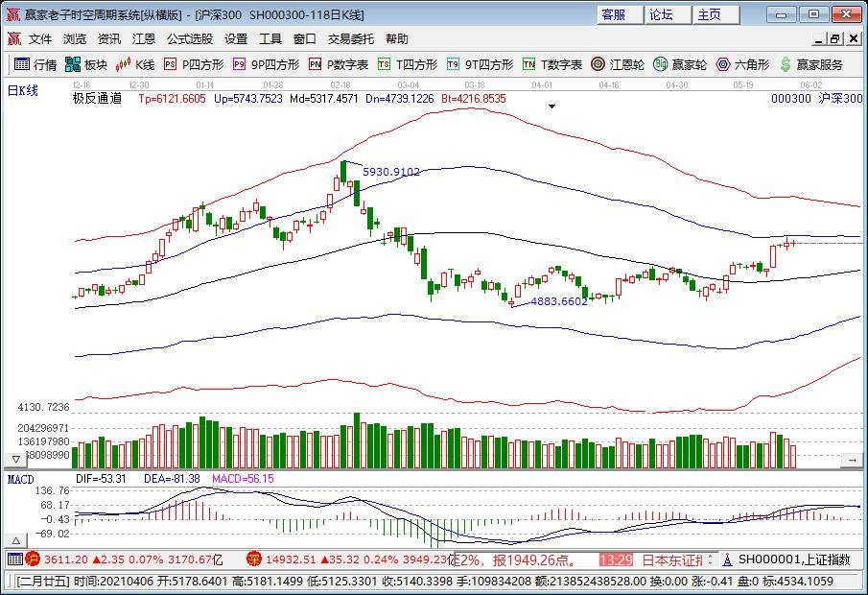Click the 02-18 date marker on timeline
The image size is (868, 595).
tap(340, 84)
